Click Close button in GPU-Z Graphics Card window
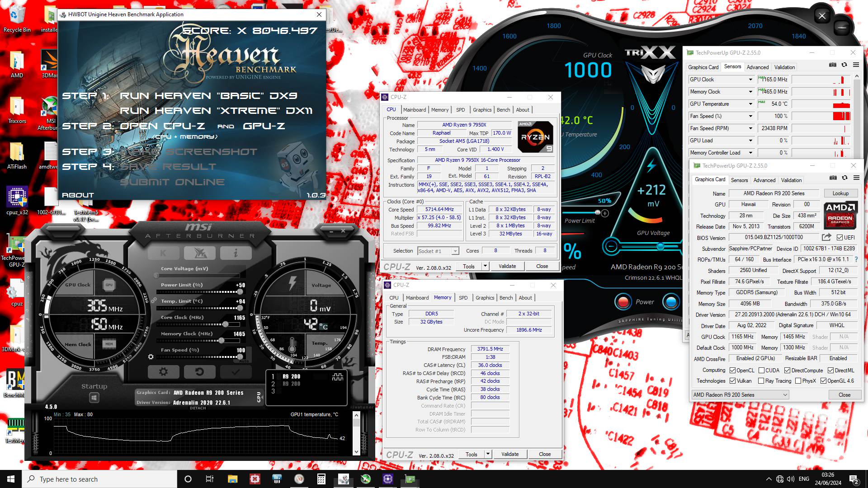This screenshot has height=488, width=868. pyautogui.click(x=844, y=395)
